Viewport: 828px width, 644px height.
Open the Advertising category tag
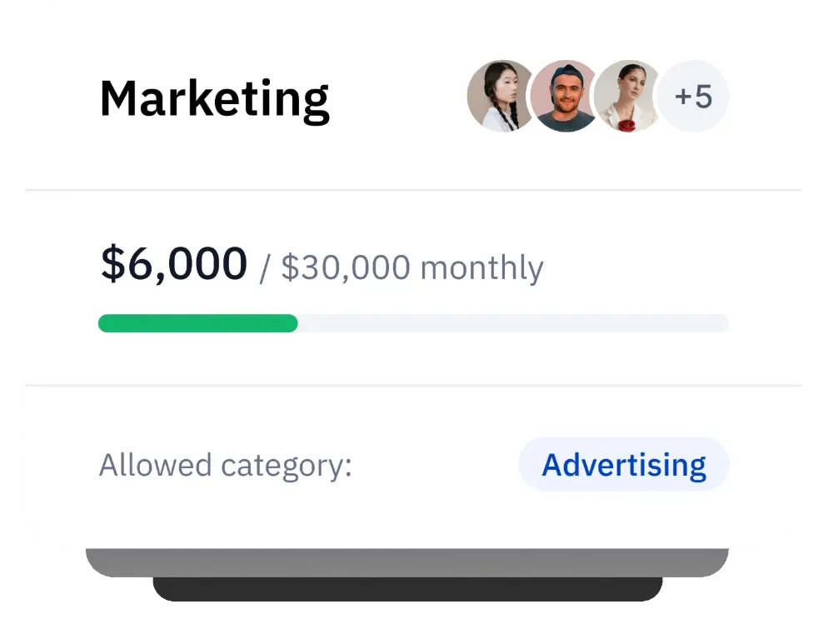click(624, 464)
